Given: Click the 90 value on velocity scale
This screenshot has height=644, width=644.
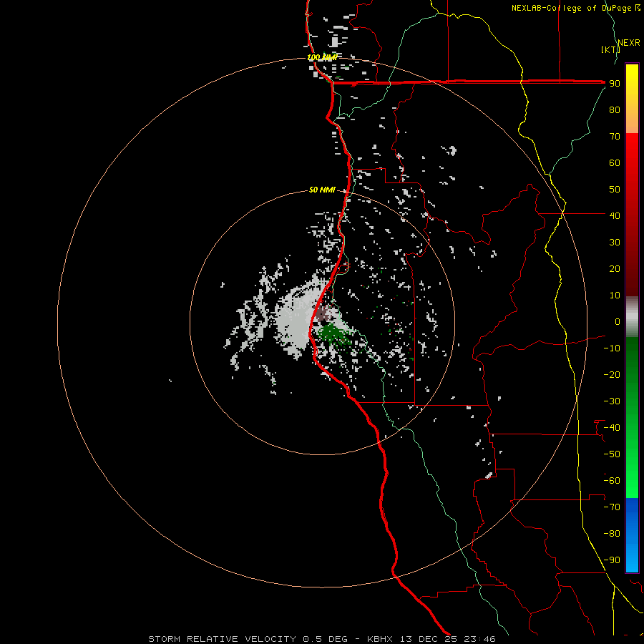Looking at the screenshot, I should click(x=615, y=84).
